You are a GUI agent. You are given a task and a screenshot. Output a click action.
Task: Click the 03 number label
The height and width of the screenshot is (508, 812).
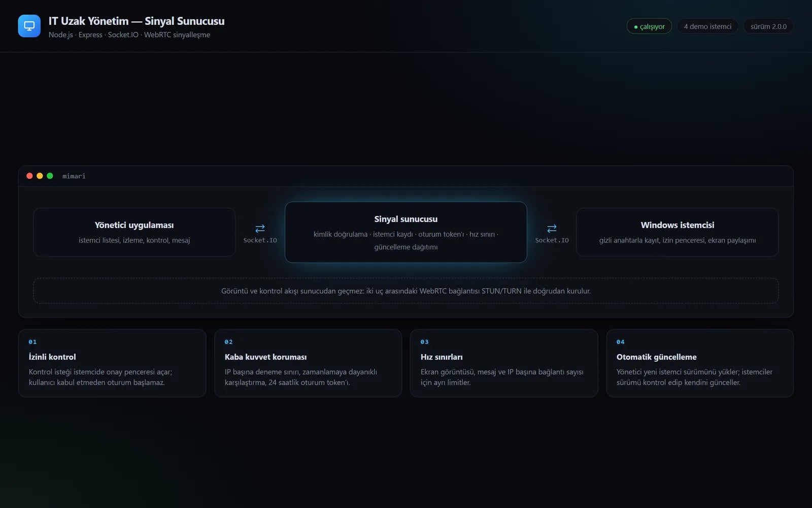point(425,342)
